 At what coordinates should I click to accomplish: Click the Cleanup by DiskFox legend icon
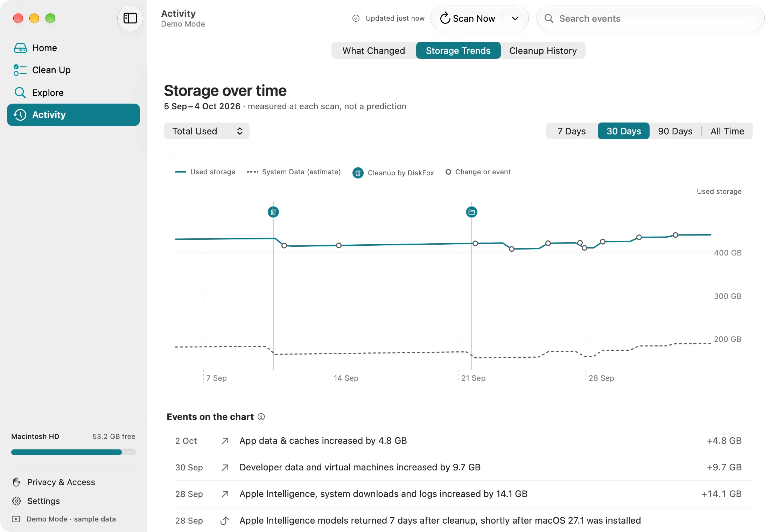tap(358, 173)
